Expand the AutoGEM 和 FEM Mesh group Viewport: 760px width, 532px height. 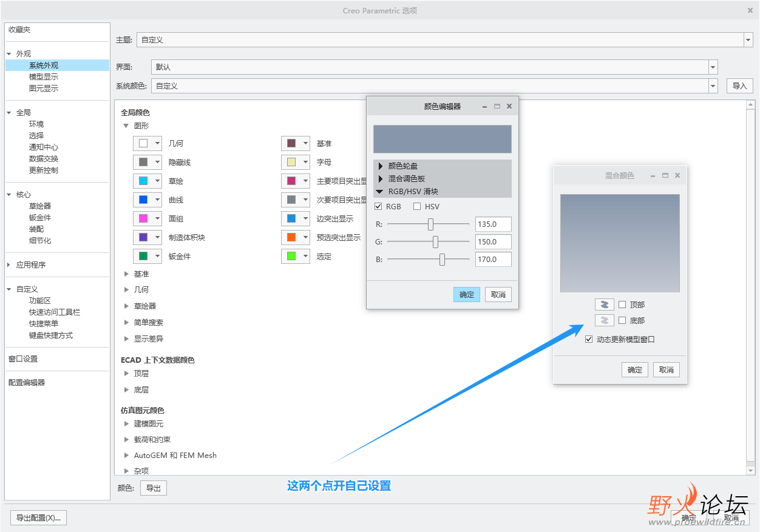[126, 455]
